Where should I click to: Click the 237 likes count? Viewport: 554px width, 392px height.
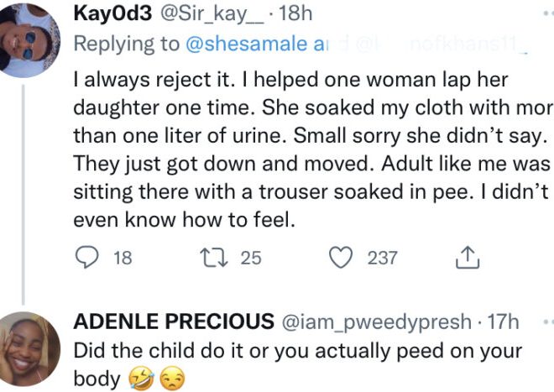(x=382, y=259)
